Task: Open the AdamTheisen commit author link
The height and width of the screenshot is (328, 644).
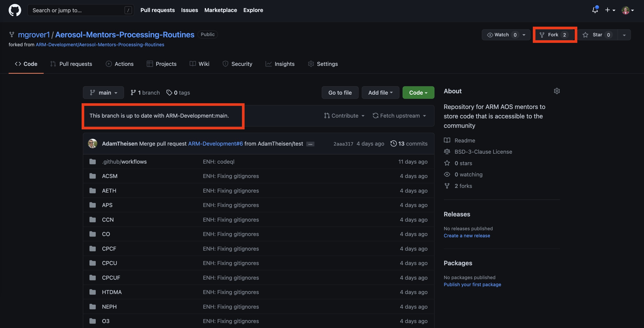Action: coord(120,143)
